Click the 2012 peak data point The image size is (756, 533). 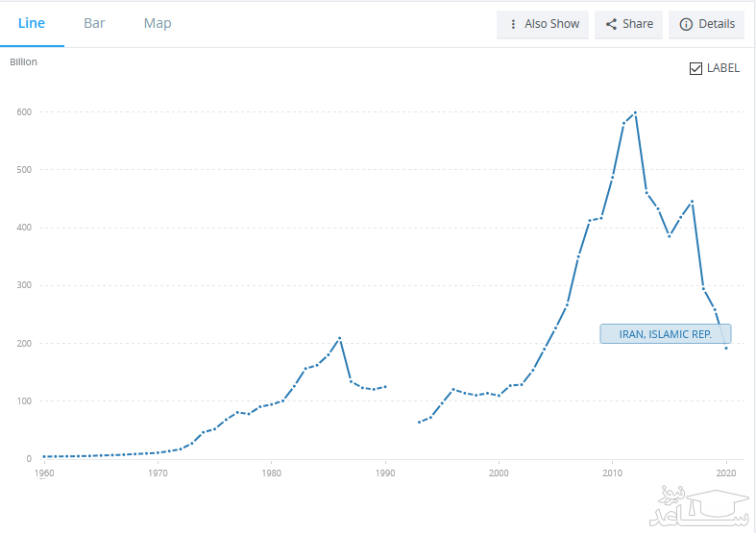(635, 112)
